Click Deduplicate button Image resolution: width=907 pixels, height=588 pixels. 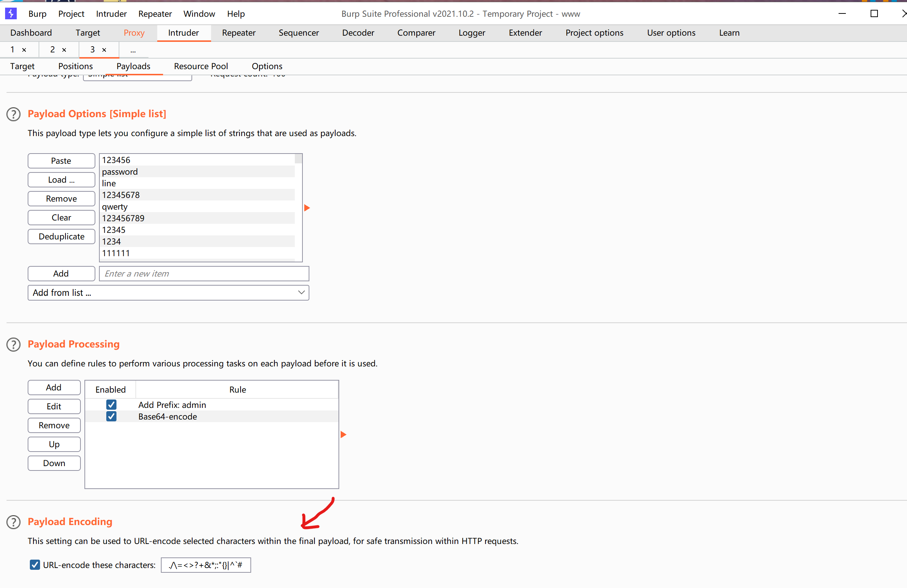point(62,237)
